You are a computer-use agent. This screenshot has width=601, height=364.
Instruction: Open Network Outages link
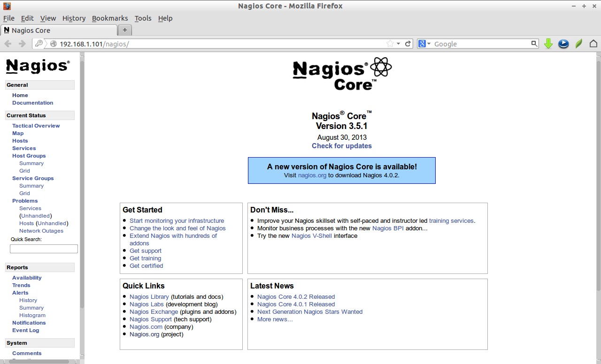coord(41,231)
